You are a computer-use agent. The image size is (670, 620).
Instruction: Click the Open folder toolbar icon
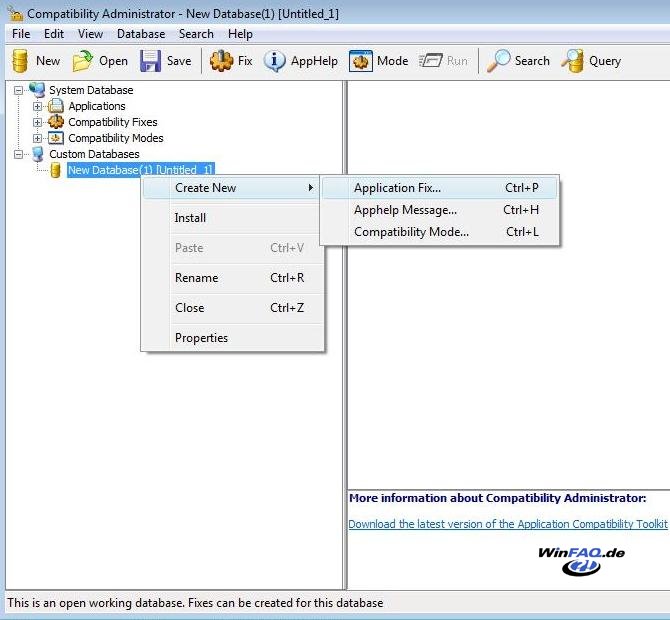click(x=82, y=61)
